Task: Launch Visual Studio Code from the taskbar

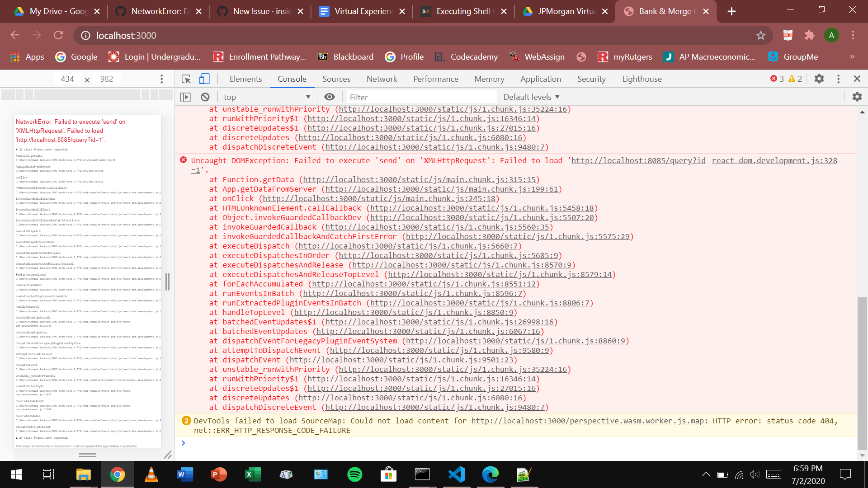Action: 457,474
